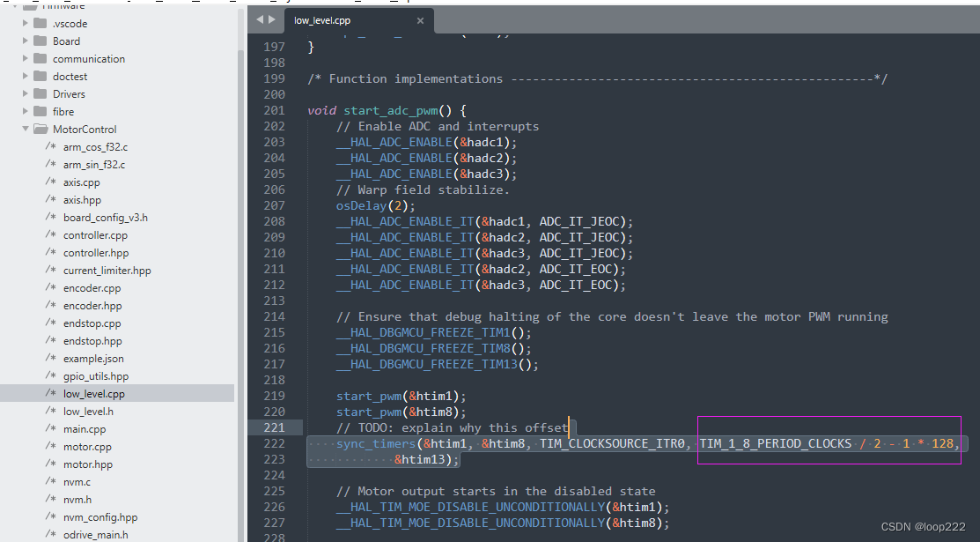Click the &htim13 argument on line 223

point(419,459)
